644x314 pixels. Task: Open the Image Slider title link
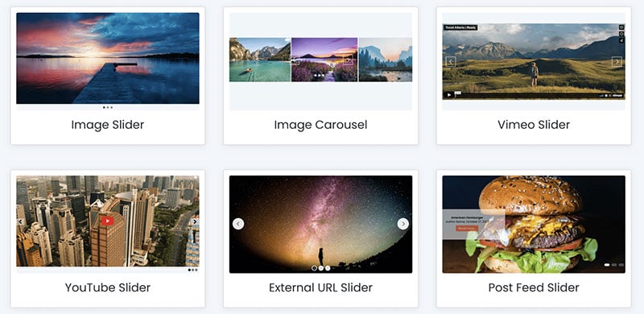(x=108, y=125)
